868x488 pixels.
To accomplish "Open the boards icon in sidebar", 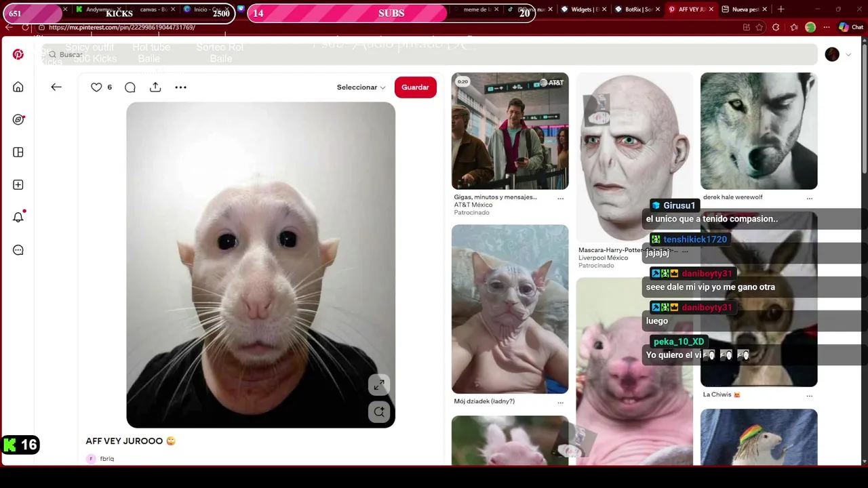I will coord(18,152).
